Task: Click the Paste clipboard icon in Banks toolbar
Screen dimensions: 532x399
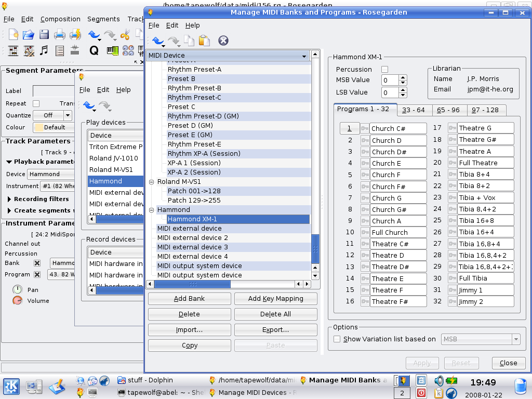Action: [204, 41]
